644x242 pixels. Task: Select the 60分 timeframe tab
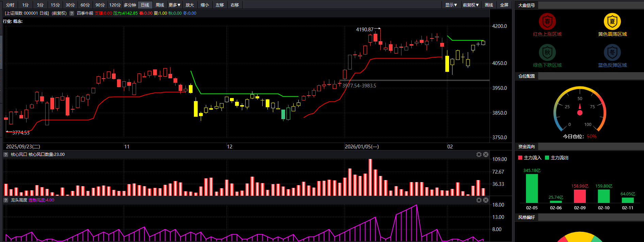pos(85,5)
